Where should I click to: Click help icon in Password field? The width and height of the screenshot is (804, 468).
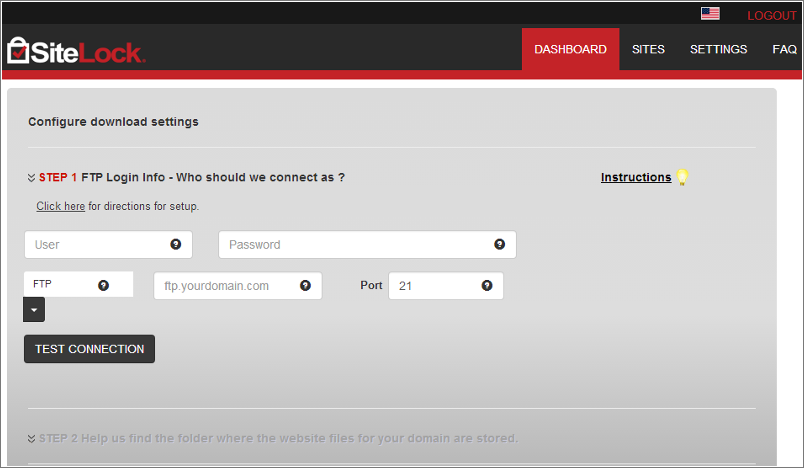(500, 244)
